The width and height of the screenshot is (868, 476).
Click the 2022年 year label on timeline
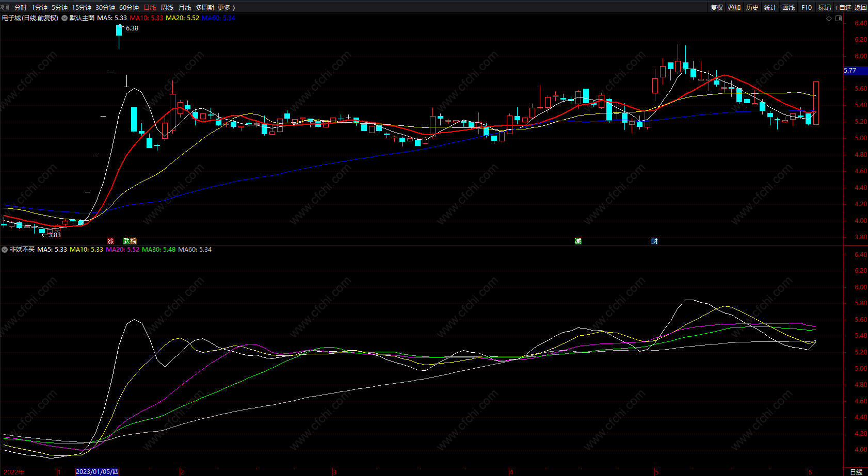[14, 472]
